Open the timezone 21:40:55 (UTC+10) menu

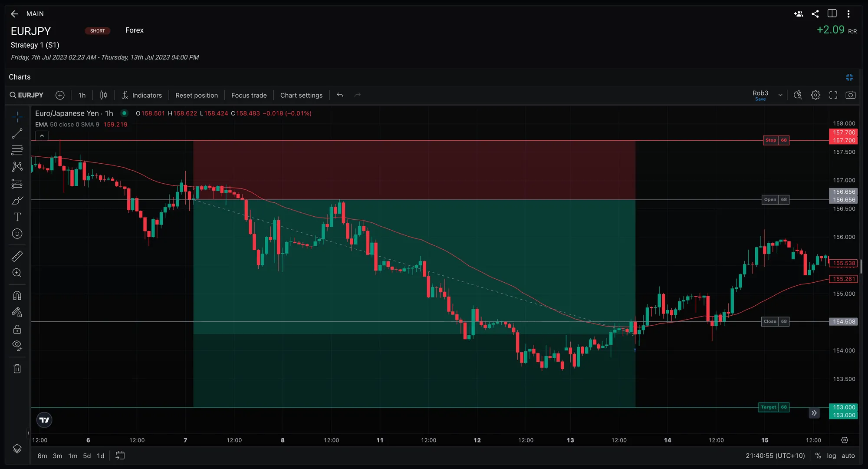775,456
